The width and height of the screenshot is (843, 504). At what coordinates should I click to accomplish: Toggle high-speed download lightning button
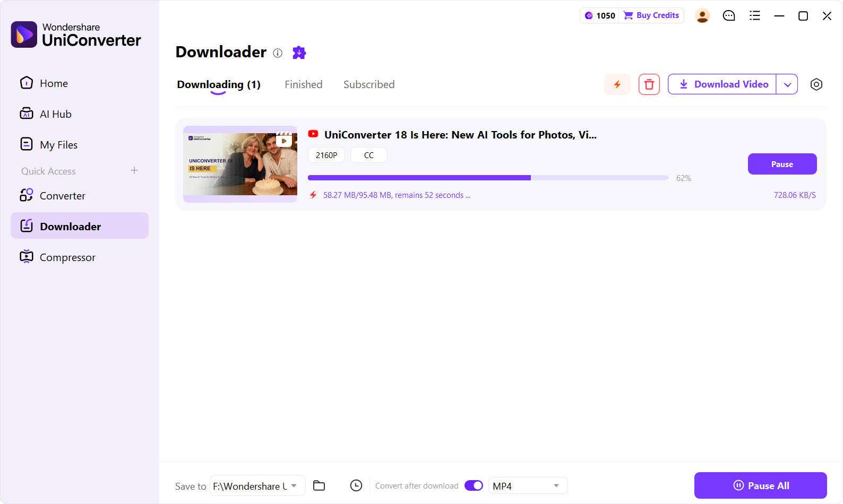pos(617,84)
